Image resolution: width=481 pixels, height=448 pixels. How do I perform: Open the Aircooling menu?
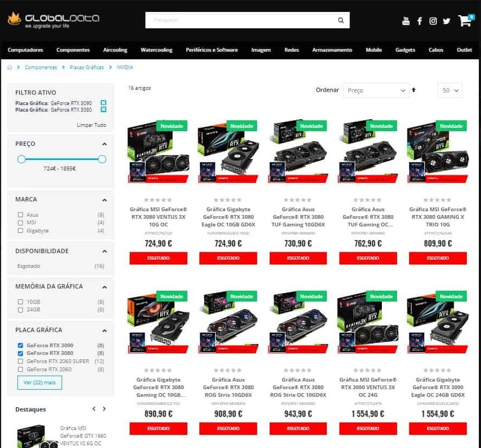pyautogui.click(x=115, y=50)
